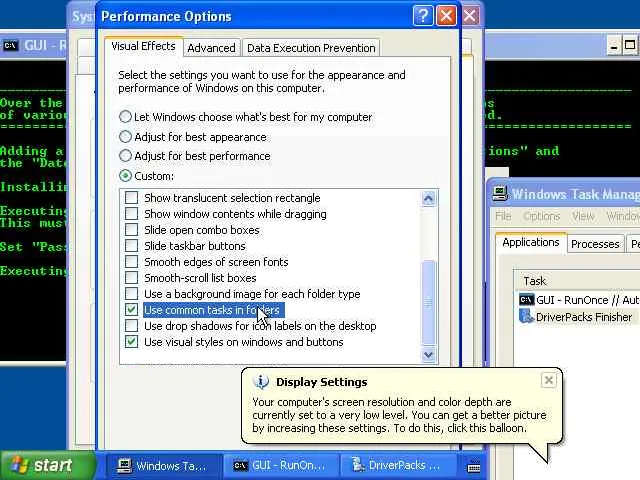Screen dimensions: 640x480
Task: Open File menu in Task Manager
Action: pyautogui.click(x=503, y=216)
